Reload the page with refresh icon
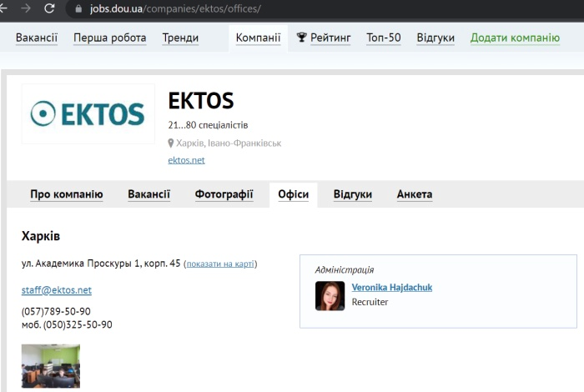 click(50, 8)
